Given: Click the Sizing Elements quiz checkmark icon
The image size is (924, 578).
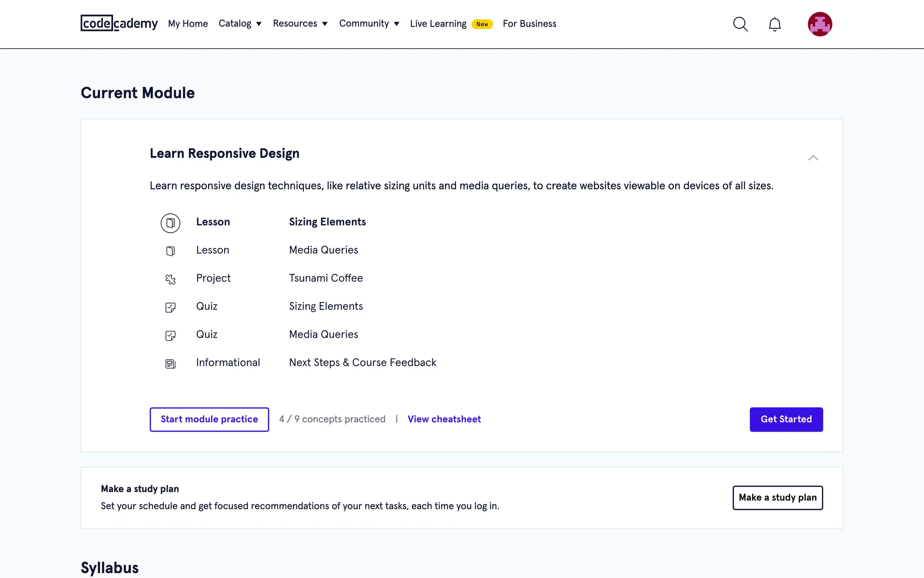Looking at the screenshot, I should 170,307.
